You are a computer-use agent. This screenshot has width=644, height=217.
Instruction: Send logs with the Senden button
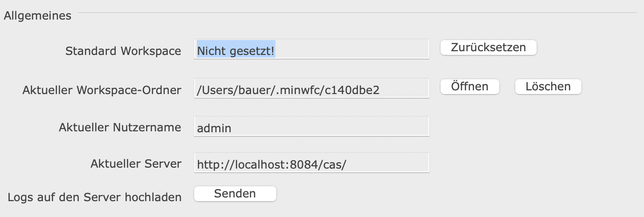(235, 194)
